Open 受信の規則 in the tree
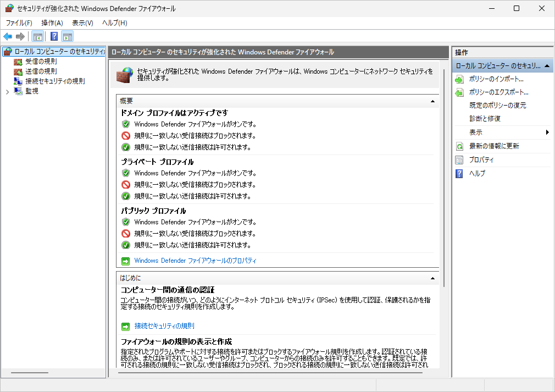 (x=41, y=61)
